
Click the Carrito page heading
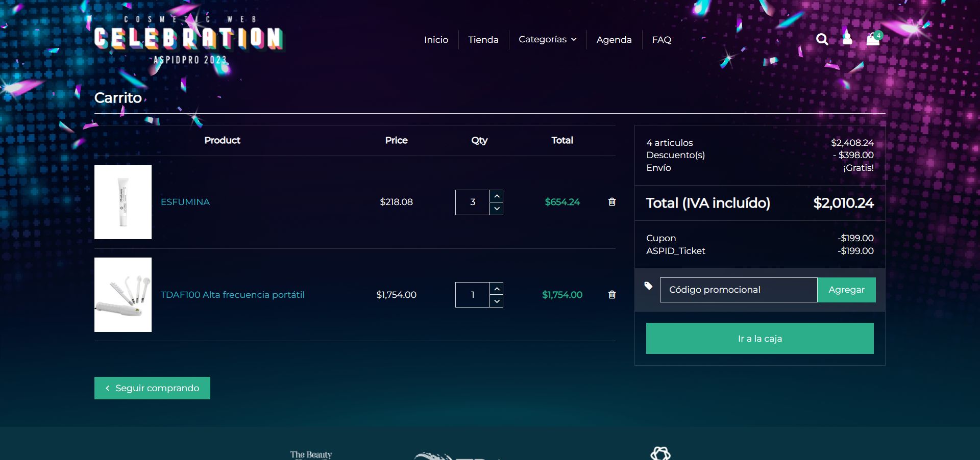point(118,97)
